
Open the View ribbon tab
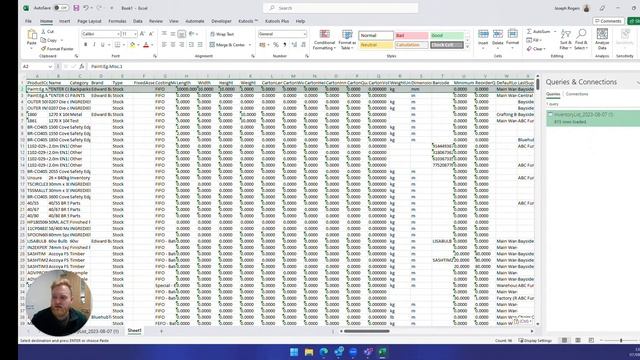(174, 21)
